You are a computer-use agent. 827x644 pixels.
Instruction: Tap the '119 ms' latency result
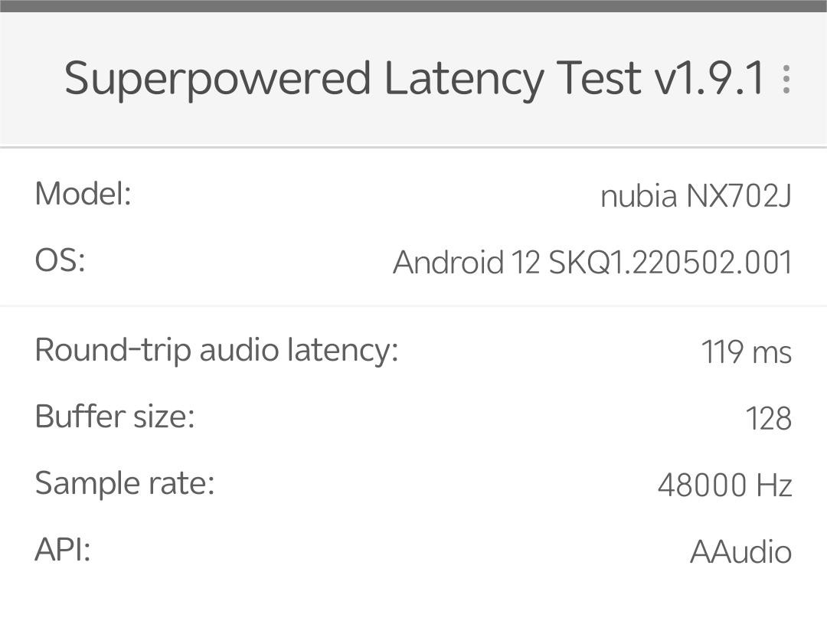click(x=746, y=352)
